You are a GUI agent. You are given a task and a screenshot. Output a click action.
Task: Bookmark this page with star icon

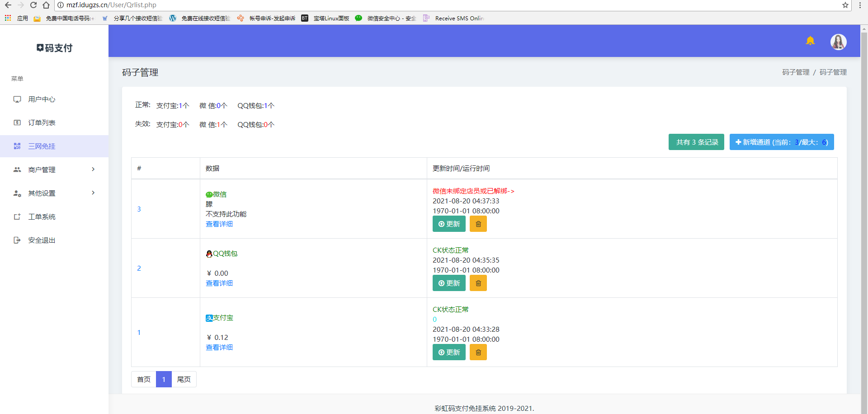tap(845, 5)
